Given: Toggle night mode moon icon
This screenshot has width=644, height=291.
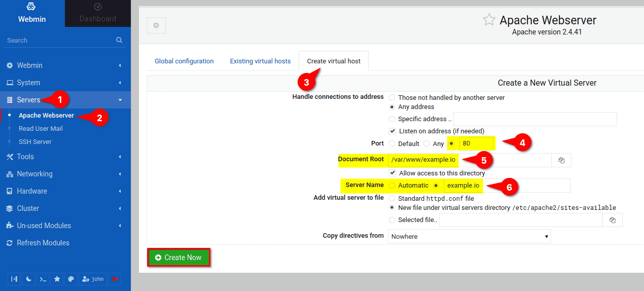Looking at the screenshot, I should coord(29,279).
